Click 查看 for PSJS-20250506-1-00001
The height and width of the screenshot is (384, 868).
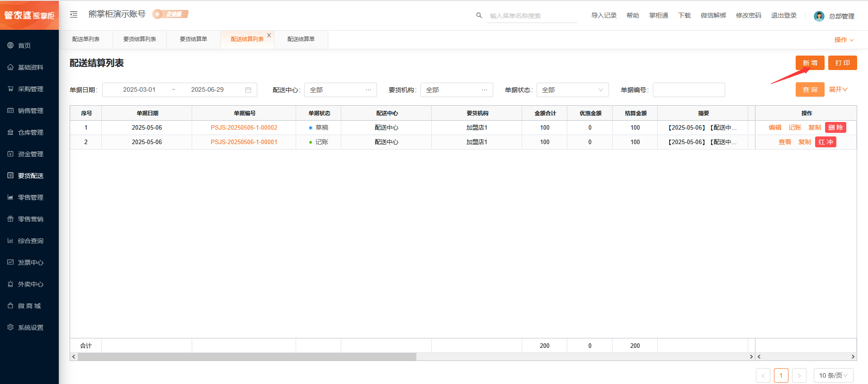tap(785, 142)
